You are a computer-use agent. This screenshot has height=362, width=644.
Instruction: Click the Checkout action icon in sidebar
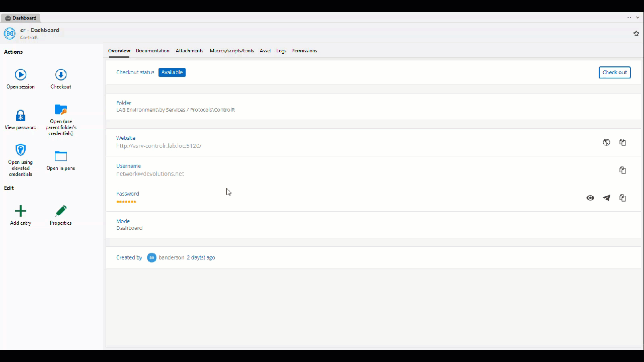(x=61, y=75)
